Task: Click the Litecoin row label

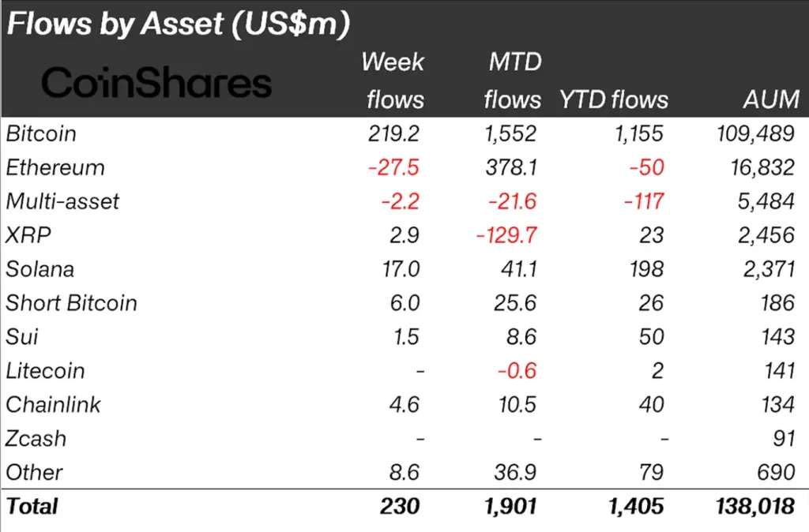Action: tap(45, 371)
